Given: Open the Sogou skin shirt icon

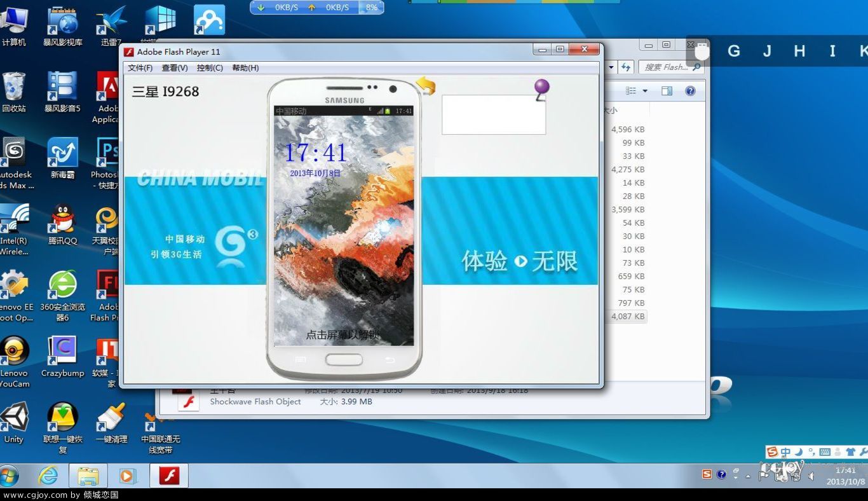Looking at the screenshot, I should click(x=850, y=452).
